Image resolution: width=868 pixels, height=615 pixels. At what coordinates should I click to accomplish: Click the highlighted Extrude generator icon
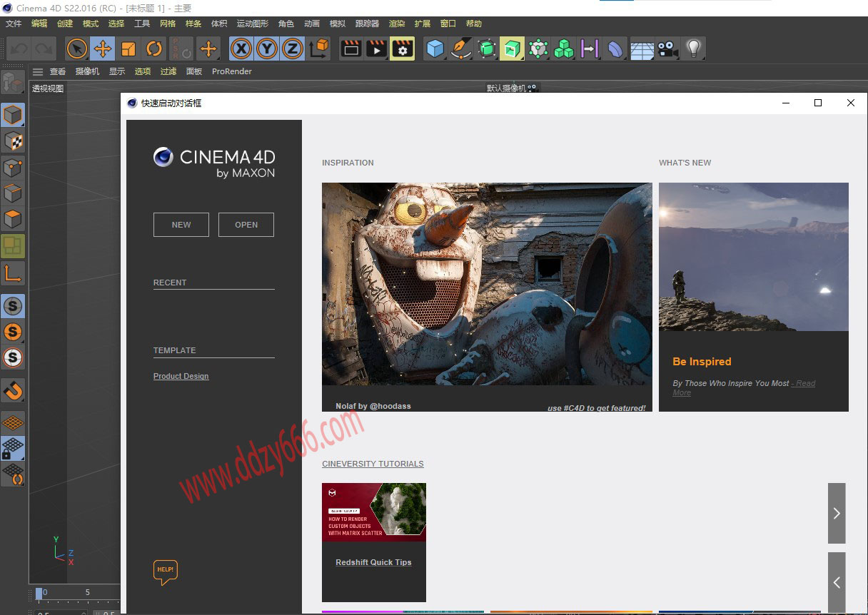point(513,49)
